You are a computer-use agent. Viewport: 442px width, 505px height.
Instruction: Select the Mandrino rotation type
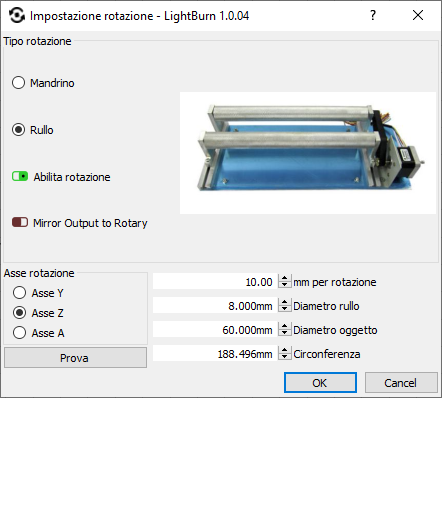[18, 83]
